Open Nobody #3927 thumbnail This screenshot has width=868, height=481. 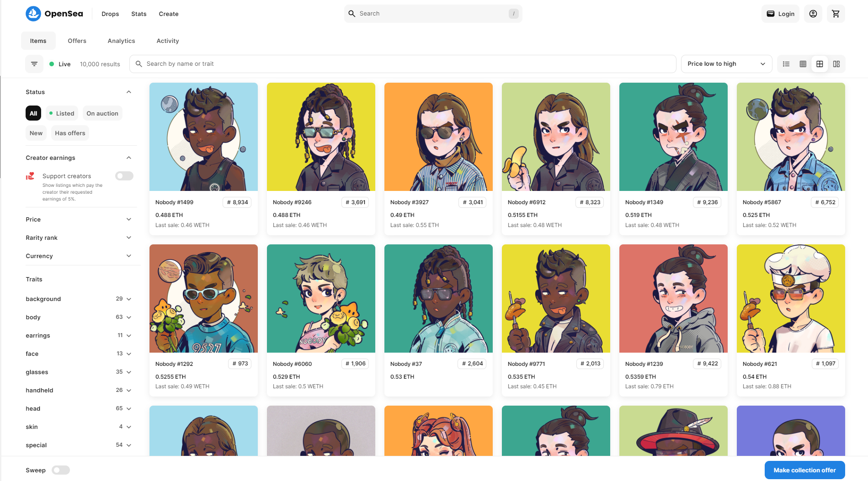(x=438, y=137)
